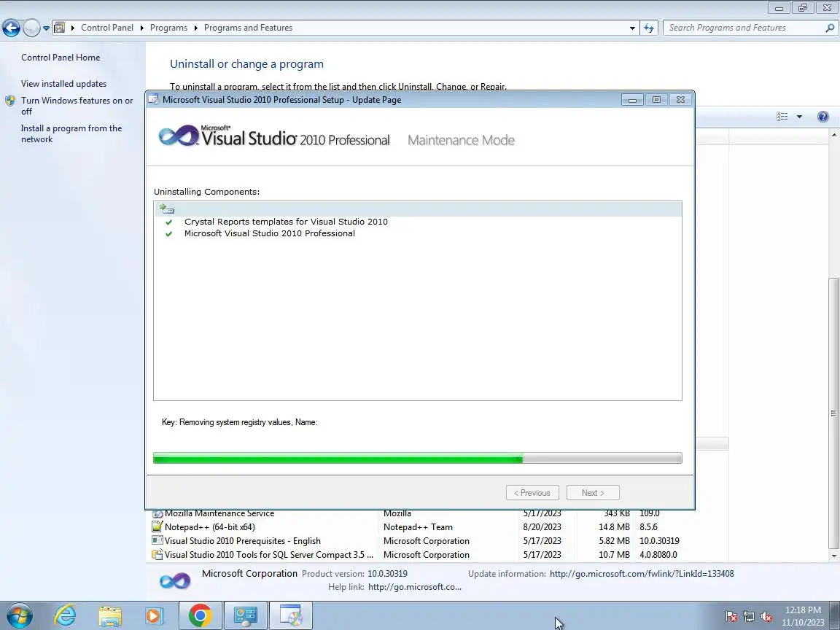The image size is (840, 630).
Task: Open Turn Windows features on or off
Action: click(77, 106)
